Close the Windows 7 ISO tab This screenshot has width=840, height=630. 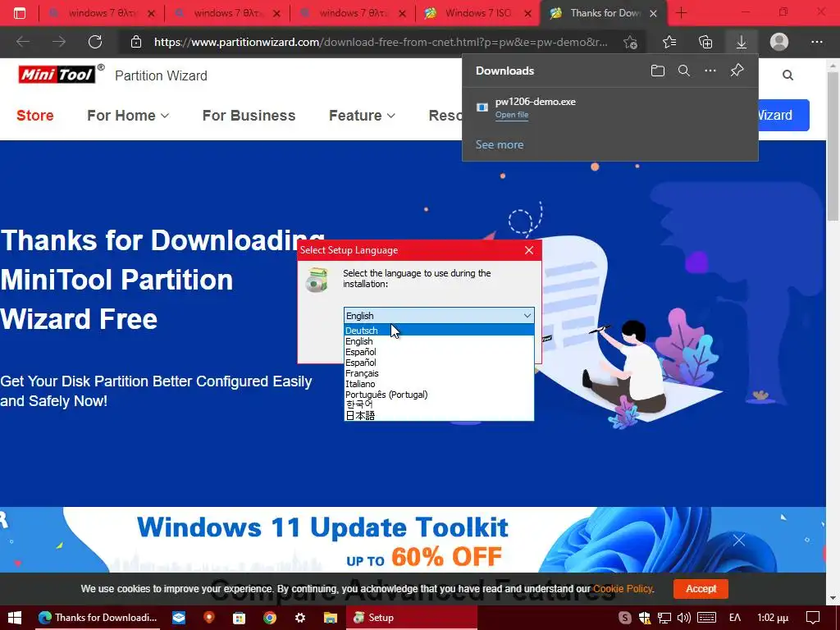(x=529, y=13)
